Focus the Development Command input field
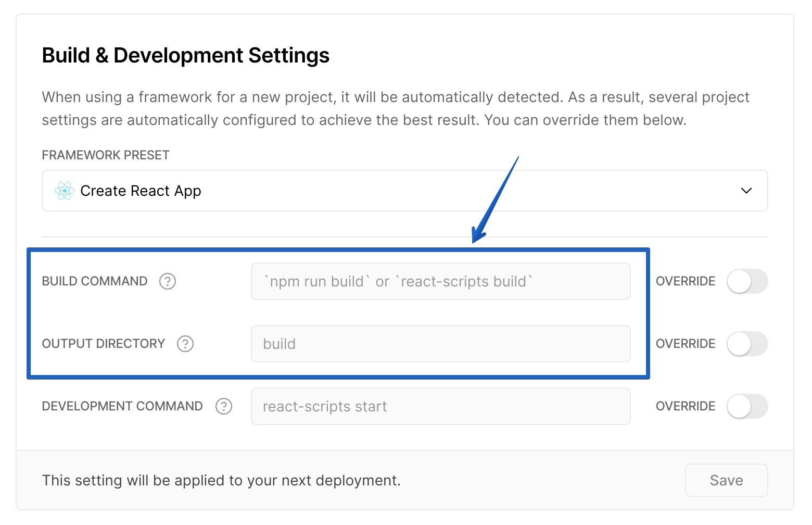Image resolution: width=812 pixels, height=525 pixels. click(440, 406)
